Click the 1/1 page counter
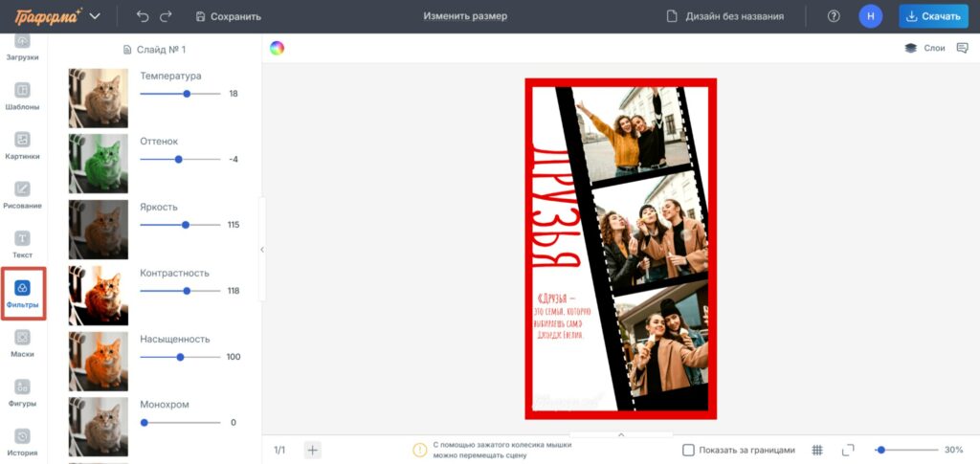Screen dimensions: 980x464 [279, 450]
